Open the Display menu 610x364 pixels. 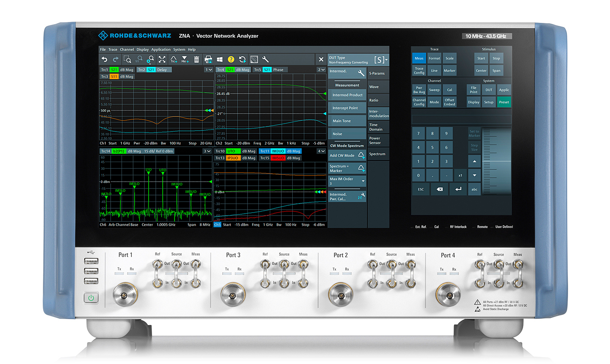pyautogui.click(x=142, y=50)
